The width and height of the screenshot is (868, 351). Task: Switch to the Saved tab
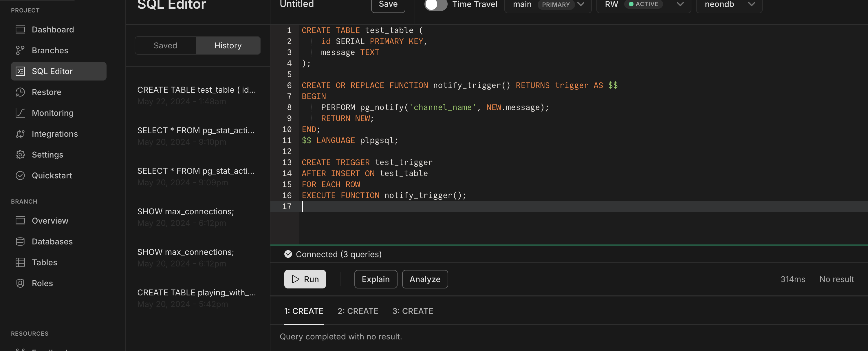pyautogui.click(x=165, y=45)
